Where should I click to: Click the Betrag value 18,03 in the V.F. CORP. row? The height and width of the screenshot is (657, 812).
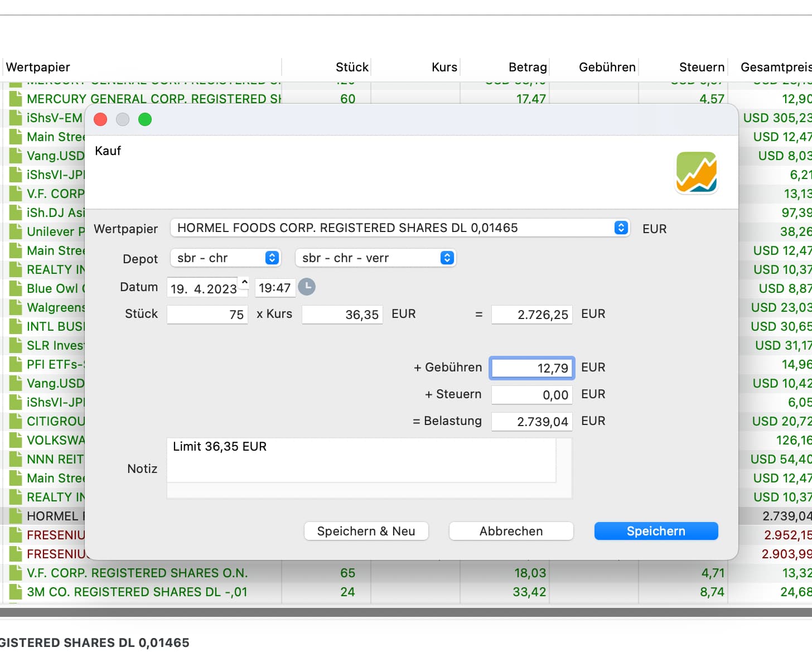coord(530,573)
